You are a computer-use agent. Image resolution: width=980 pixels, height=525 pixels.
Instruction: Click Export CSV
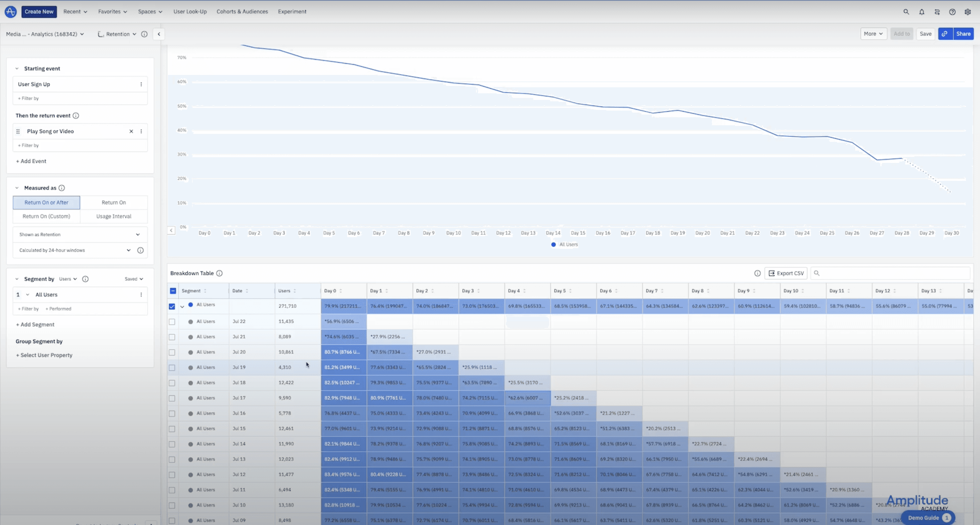pyautogui.click(x=786, y=273)
